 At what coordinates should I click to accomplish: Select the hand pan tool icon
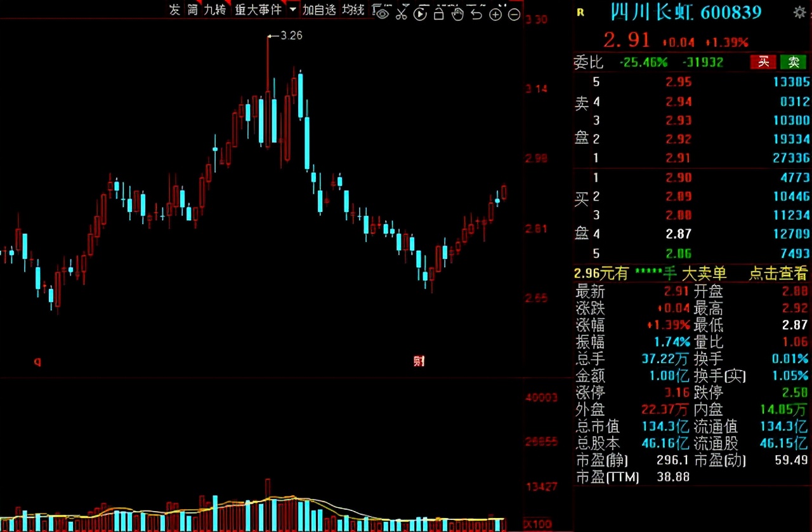tap(458, 13)
